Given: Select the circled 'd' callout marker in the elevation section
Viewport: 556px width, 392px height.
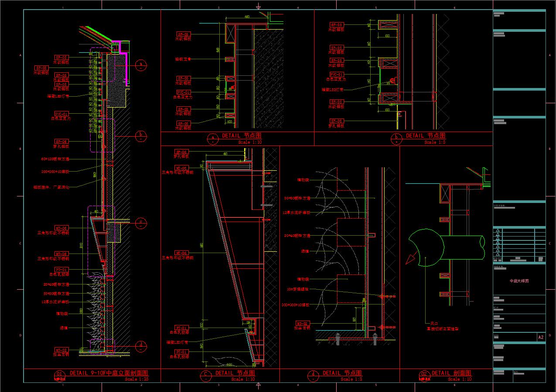Looking at the screenshot, I should 141,346.
